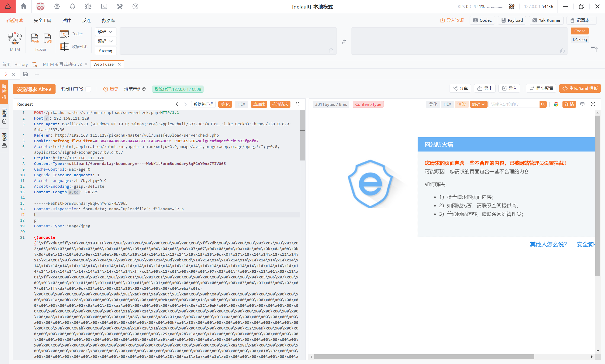Click the save fuzzer tab icon

click(26, 74)
